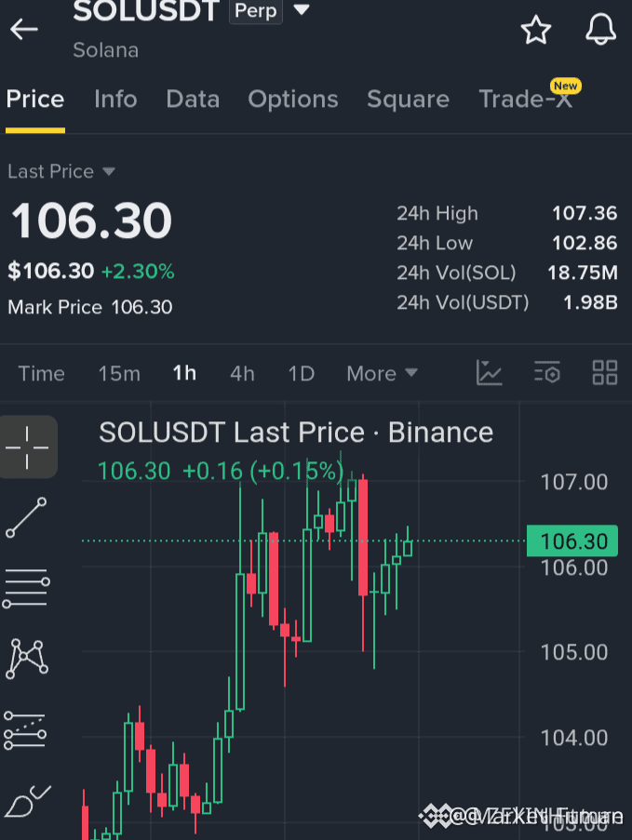Open the chart layout grid icon
This screenshot has width=632, height=840.
(605, 372)
